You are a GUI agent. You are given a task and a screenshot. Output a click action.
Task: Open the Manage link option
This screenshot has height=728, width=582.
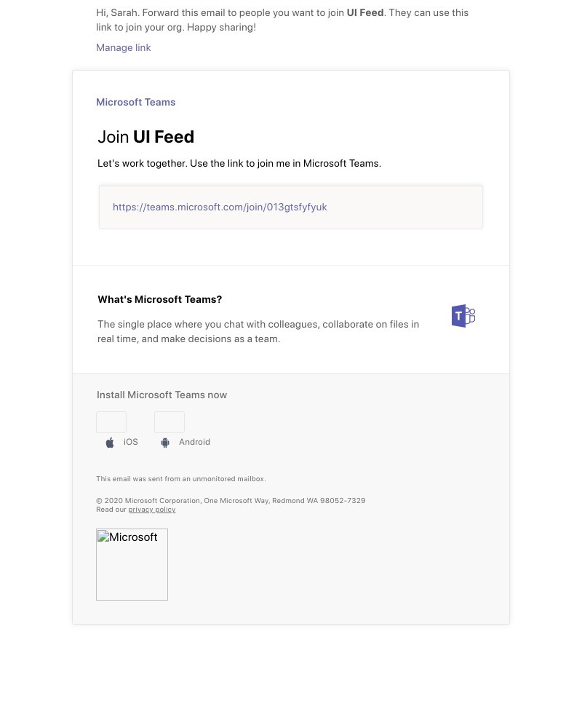[x=123, y=47]
